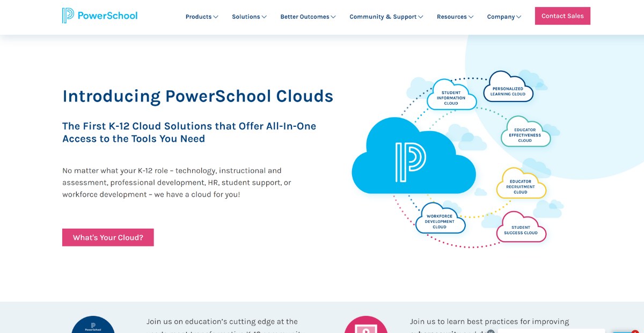
Task: Expand the Resources dropdown chevron
Action: [471, 17]
